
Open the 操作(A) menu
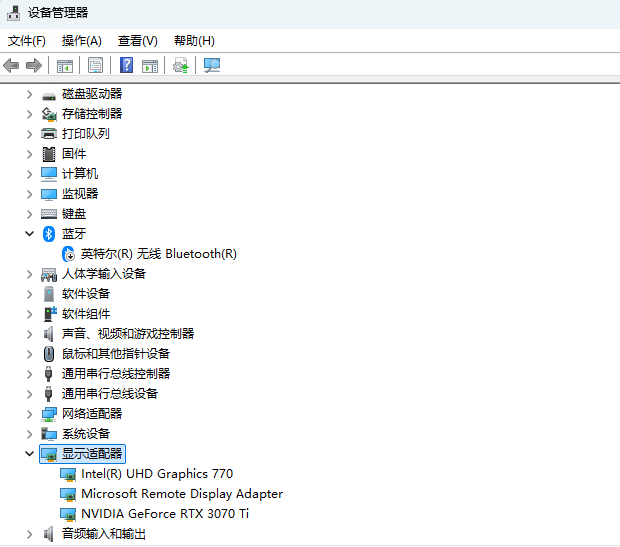click(81, 41)
